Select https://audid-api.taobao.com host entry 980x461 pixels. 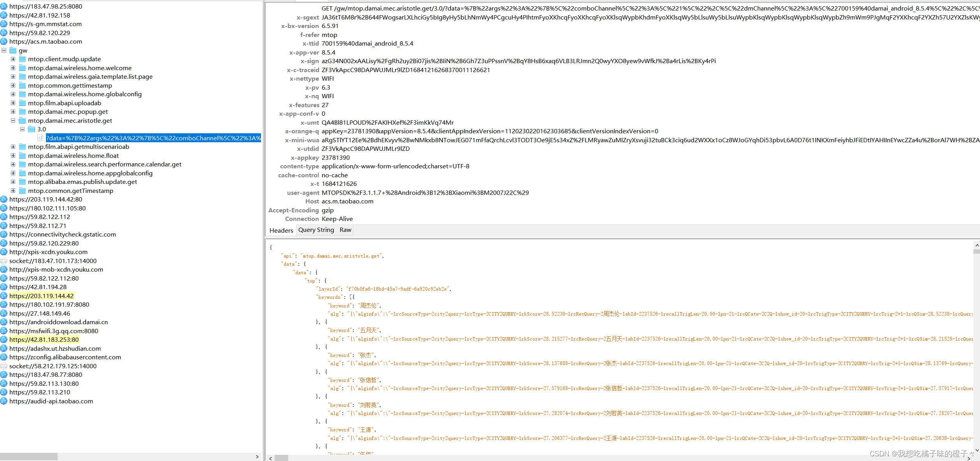click(x=51, y=401)
